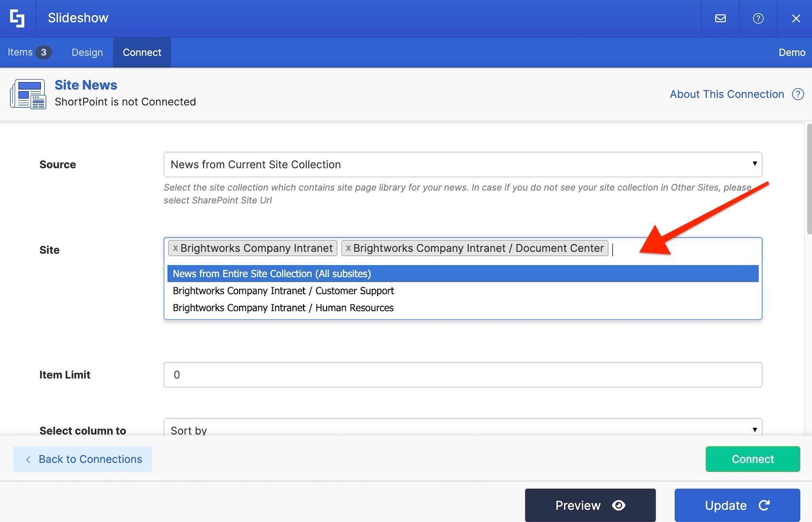Click the Site News heading
The height and width of the screenshot is (522, 812).
86,85
